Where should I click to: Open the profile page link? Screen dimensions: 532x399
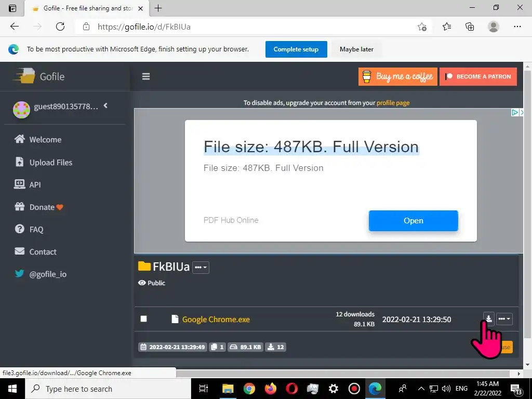393,103
